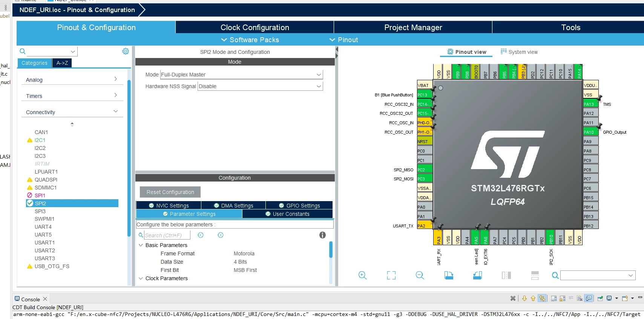644x319 pixels.
Task: Select QUADSPI peripheral
Action: [x=46, y=180]
